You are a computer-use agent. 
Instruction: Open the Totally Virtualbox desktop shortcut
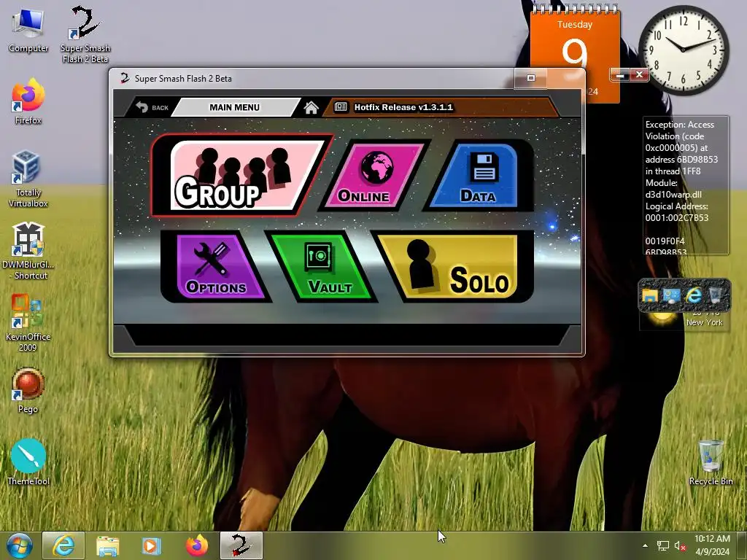pyautogui.click(x=28, y=179)
